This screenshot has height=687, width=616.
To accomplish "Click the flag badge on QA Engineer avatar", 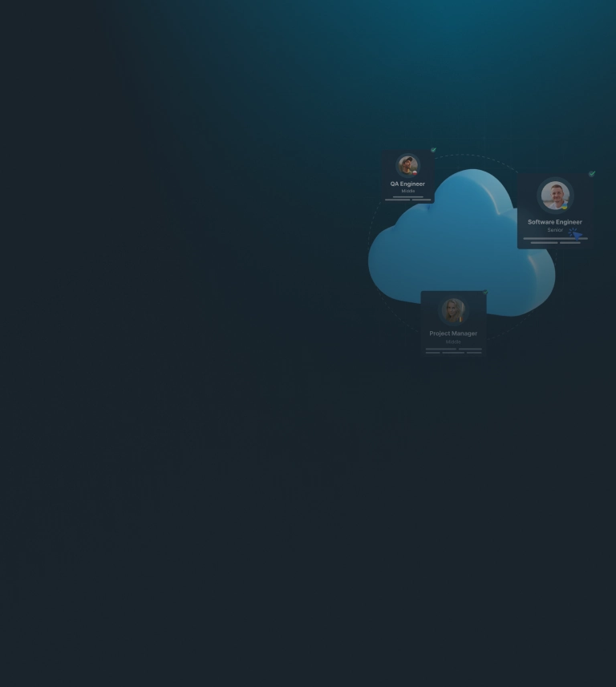I will coord(415,172).
